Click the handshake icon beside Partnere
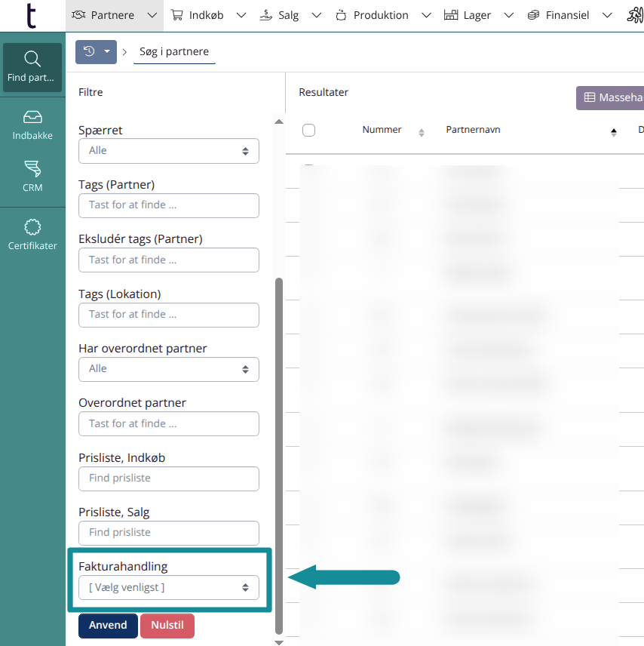 [x=78, y=15]
